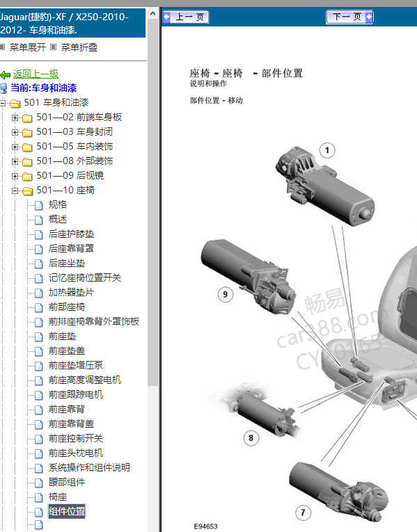Click folder icon of 501—09 后视镜
Screen dimensions: 417x532
click(x=27, y=177)
